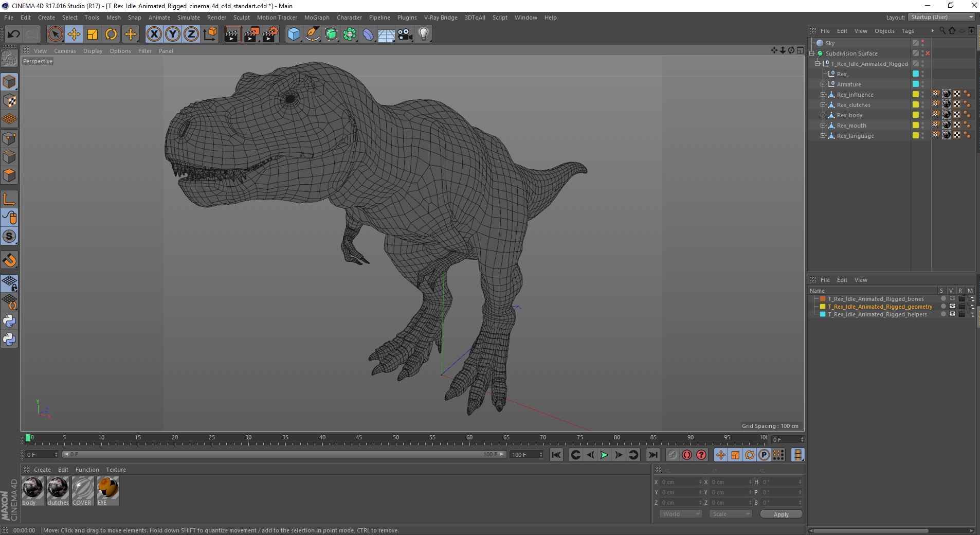Toggle Y axis lock
Screen dimensions: 980x535
(x=173, y=34)
